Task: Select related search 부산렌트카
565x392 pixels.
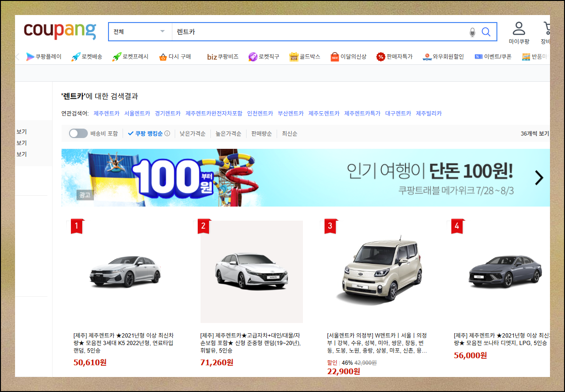Action: coord(291,114)
